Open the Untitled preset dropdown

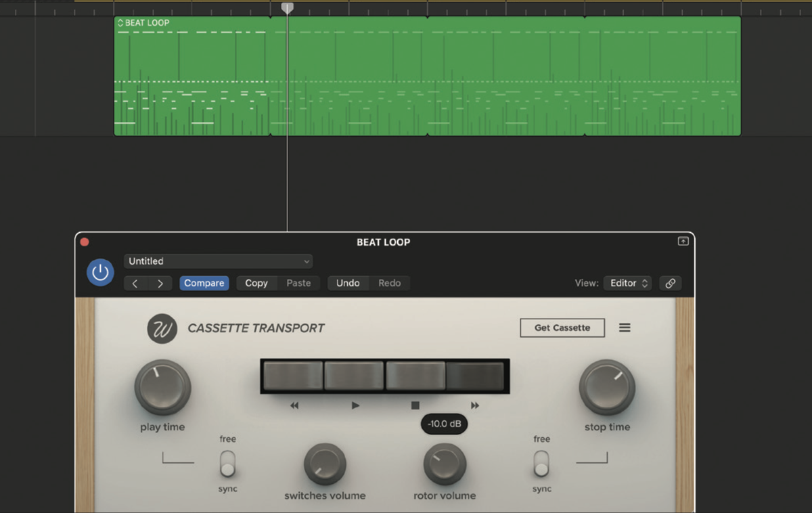pos(218,261)
